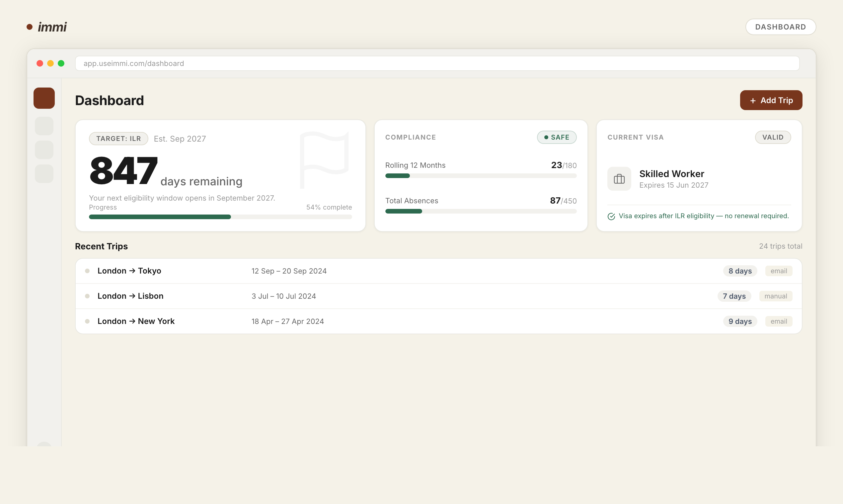Toggle the VALID badge on Current Visa
The height and width of the screenshot is (504, 843).
773,137
